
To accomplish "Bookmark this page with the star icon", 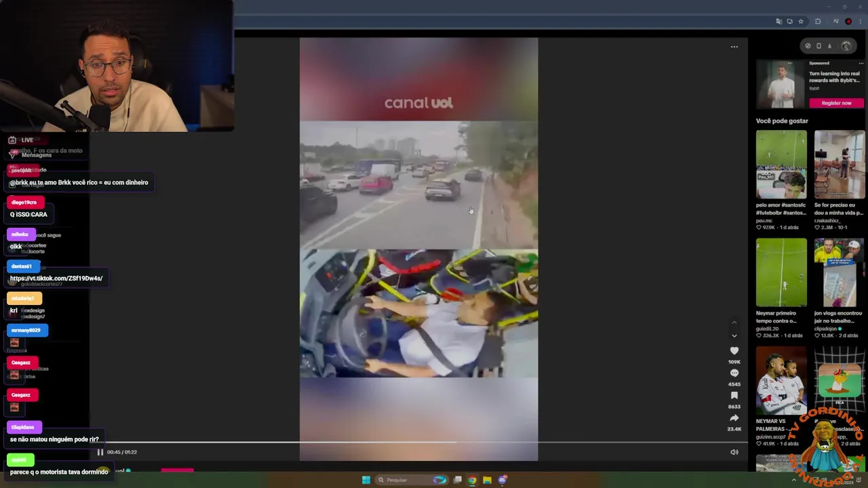I will (801, 22).
